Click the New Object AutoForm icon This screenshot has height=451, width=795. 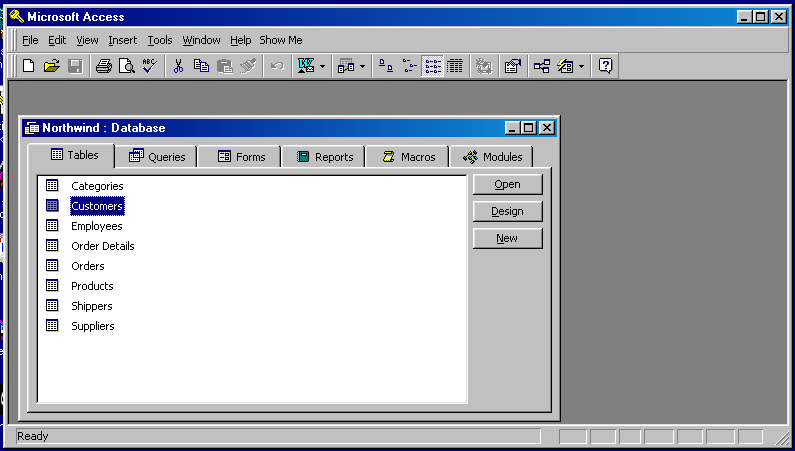(565, 66)
